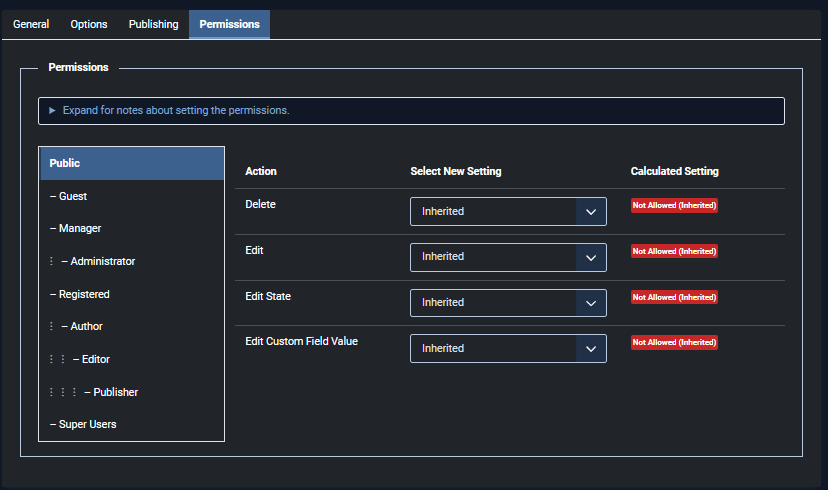The width and height of the screenshot is (828, 490).
Task: Choose the Guest user group
Action: coord(73,196)
